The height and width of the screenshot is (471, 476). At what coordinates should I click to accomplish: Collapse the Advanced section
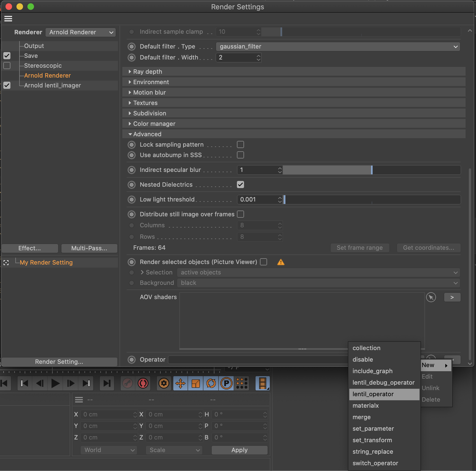coord(294,134)
